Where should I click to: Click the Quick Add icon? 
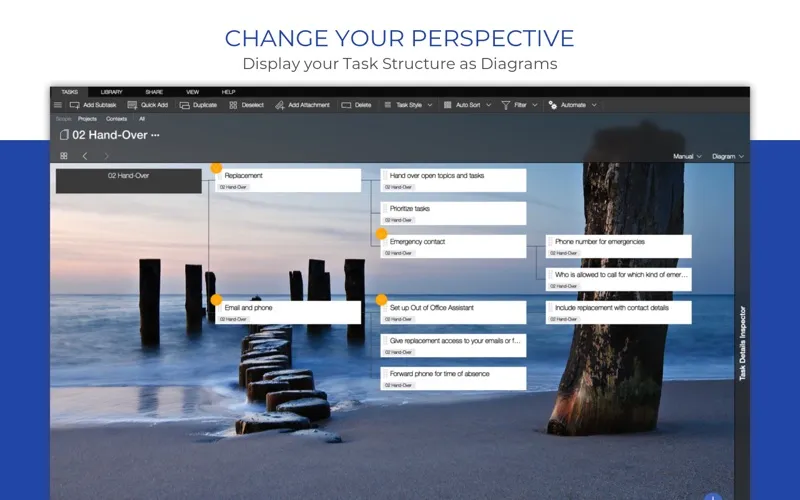[132, 105]
